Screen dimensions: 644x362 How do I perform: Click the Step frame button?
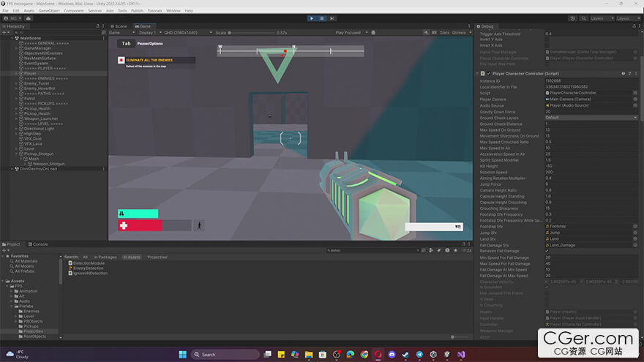coord(332,18)
